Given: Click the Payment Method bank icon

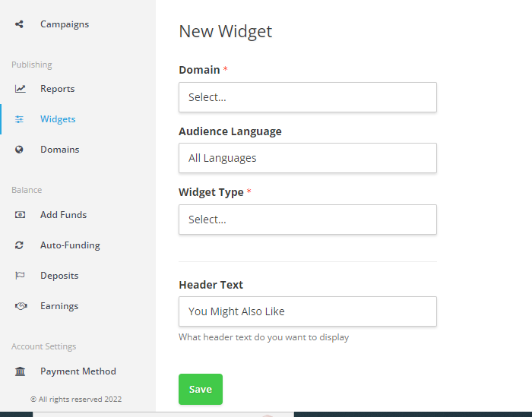Looking at the screenshot, I should click(x=20, y=371).
